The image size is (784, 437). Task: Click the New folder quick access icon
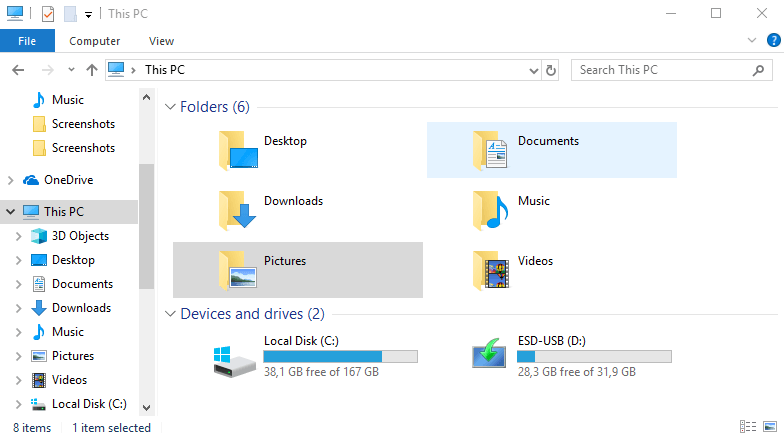70,14
